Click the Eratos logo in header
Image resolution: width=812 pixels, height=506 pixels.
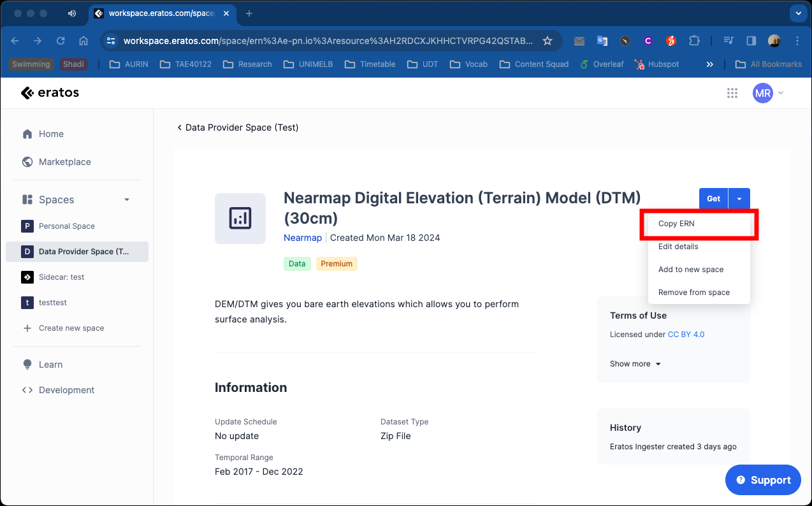pos(50,93)
